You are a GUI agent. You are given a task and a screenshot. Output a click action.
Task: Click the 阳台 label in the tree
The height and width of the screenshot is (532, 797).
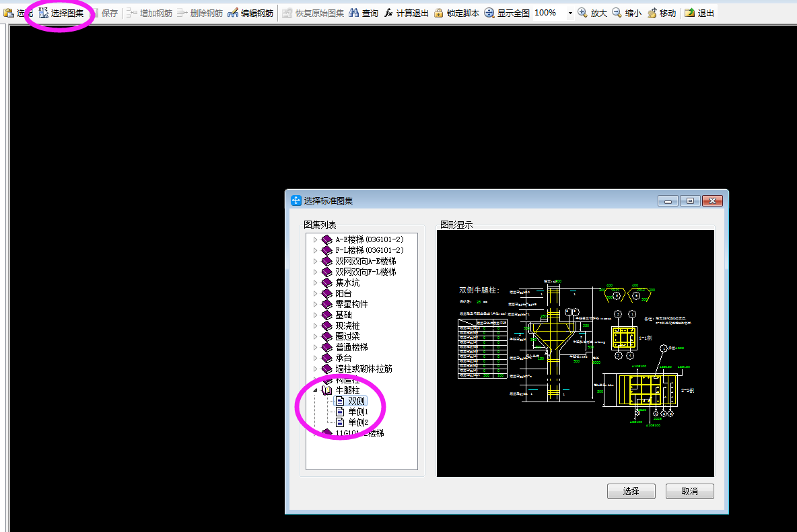343,293
